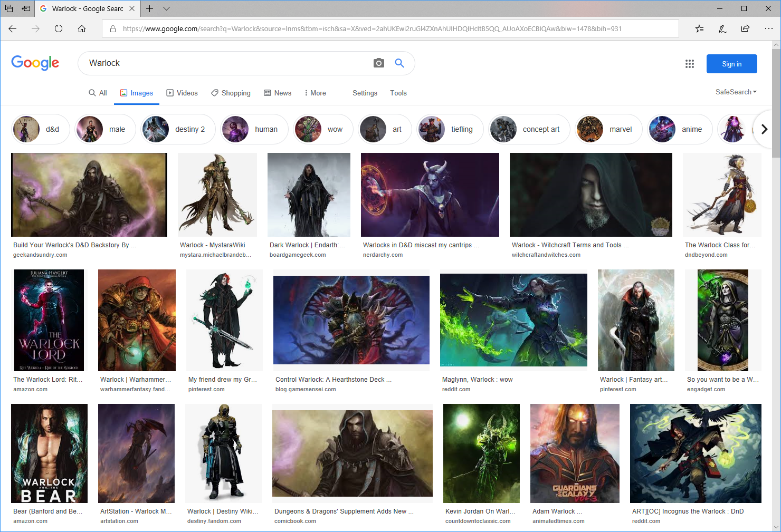Expand the SafeSearch dropdown
The width and height of the screenshot is (781, 532).
tap(736, 92)
